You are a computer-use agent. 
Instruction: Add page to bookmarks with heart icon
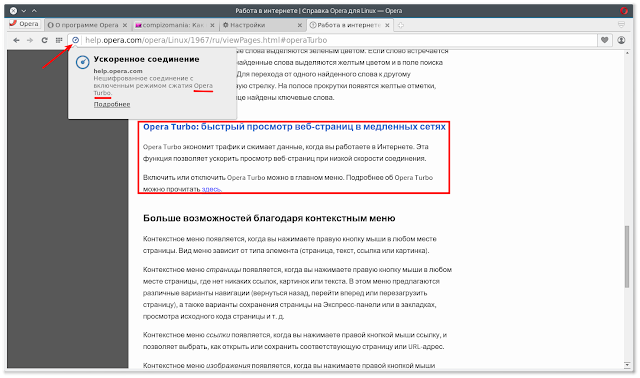604,40
